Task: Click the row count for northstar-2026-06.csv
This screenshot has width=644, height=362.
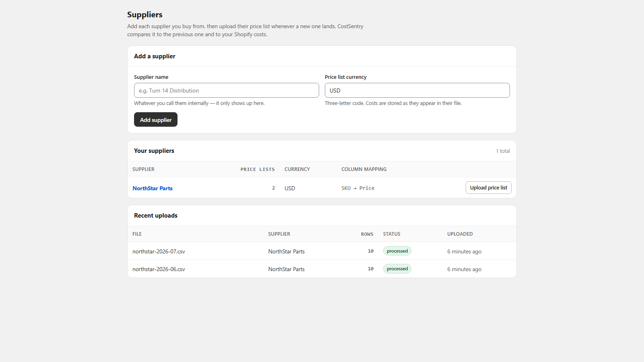Action: 371,269
